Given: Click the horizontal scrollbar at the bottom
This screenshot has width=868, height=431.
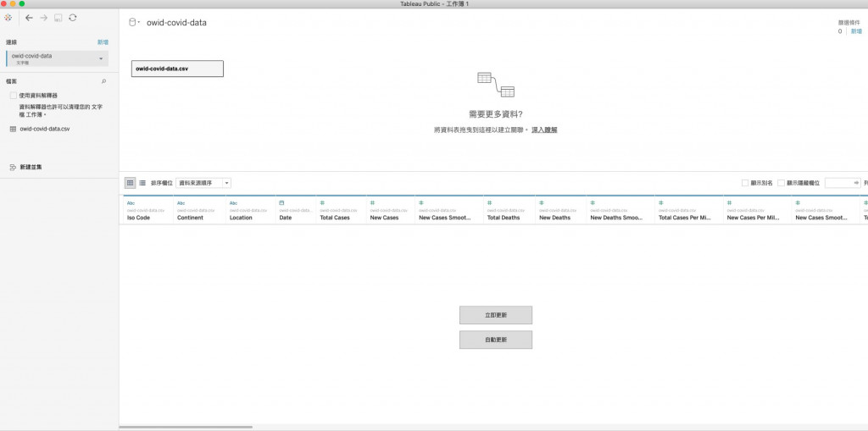Looking at the screenshot, I should (x=186, y=427).
